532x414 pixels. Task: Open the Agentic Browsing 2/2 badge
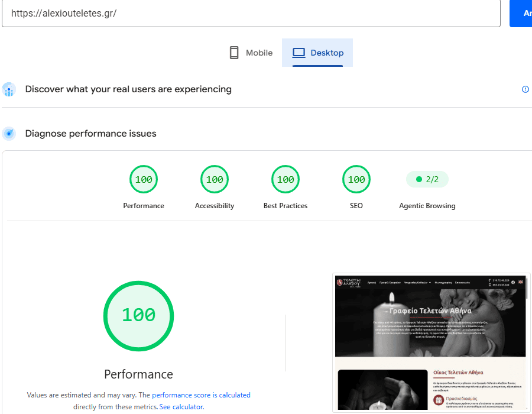427,179
